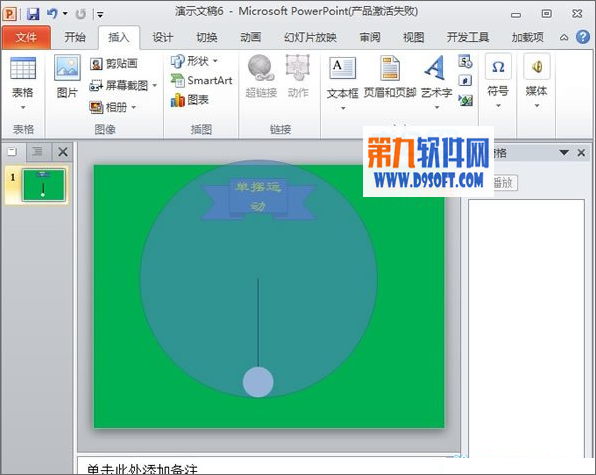The width and height of the screenshot is (596, 475).
Task: Select slide 1 thumbnail
Action: point(44,185)
